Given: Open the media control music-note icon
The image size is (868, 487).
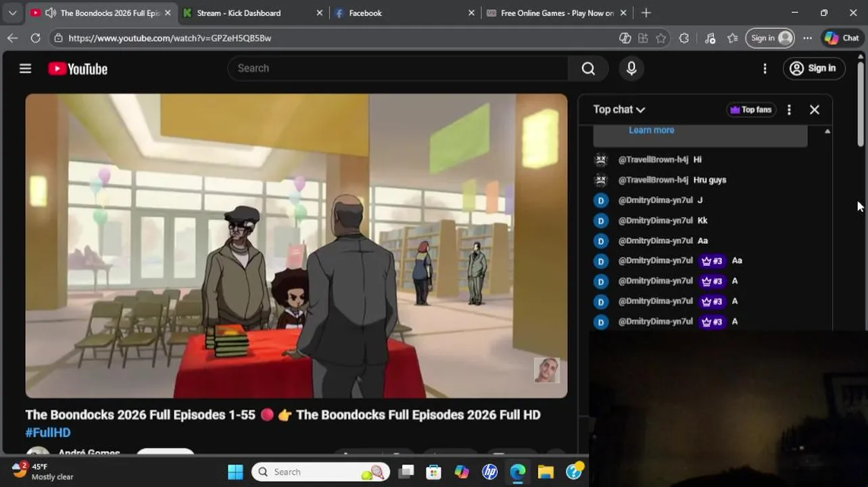Looking at the screenshot, I should coord(710,38).
